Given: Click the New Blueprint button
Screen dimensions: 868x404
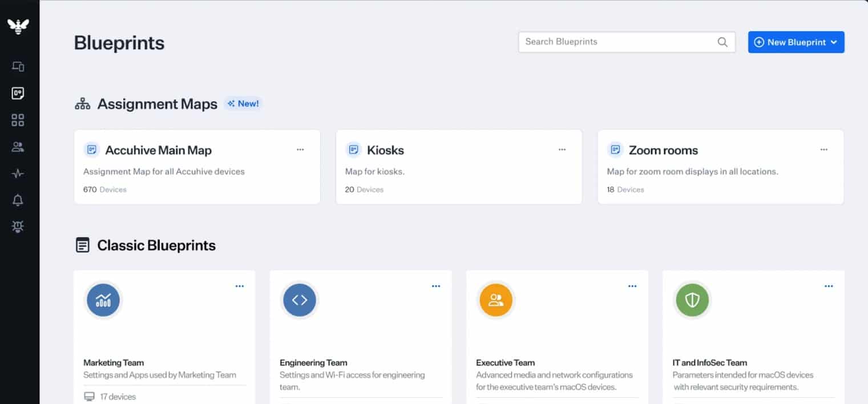Looking at the screenshot, I should coord(796,42).
